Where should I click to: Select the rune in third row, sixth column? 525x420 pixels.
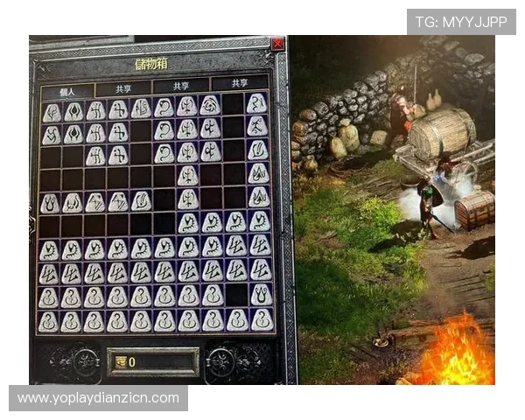click(164, 153)
